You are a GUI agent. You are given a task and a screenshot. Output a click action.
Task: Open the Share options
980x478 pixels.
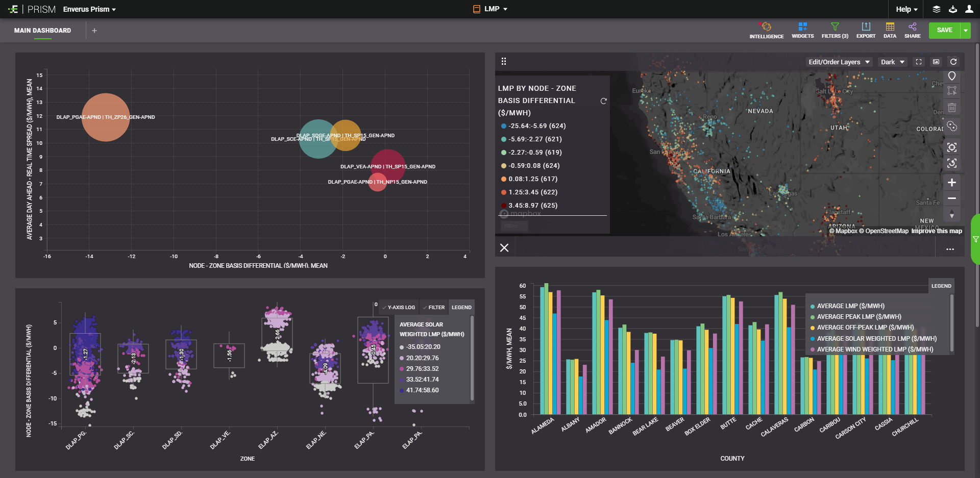[912, 30]
